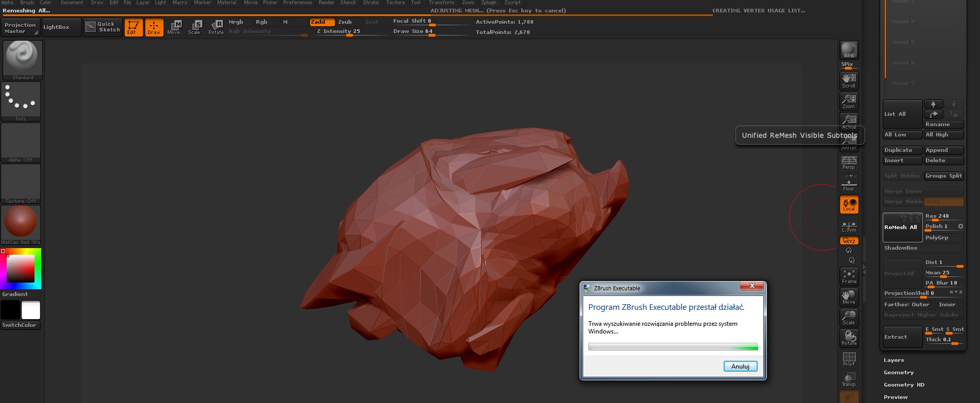Screen dimensions: 980x403
Task: Click the Z Intensity slider
Action: tap(350, 31)
